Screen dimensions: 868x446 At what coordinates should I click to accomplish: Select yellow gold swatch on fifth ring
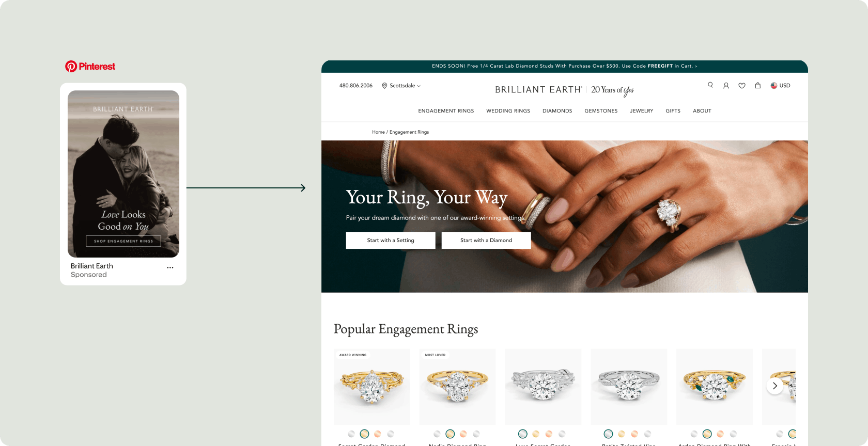point(707,434)
